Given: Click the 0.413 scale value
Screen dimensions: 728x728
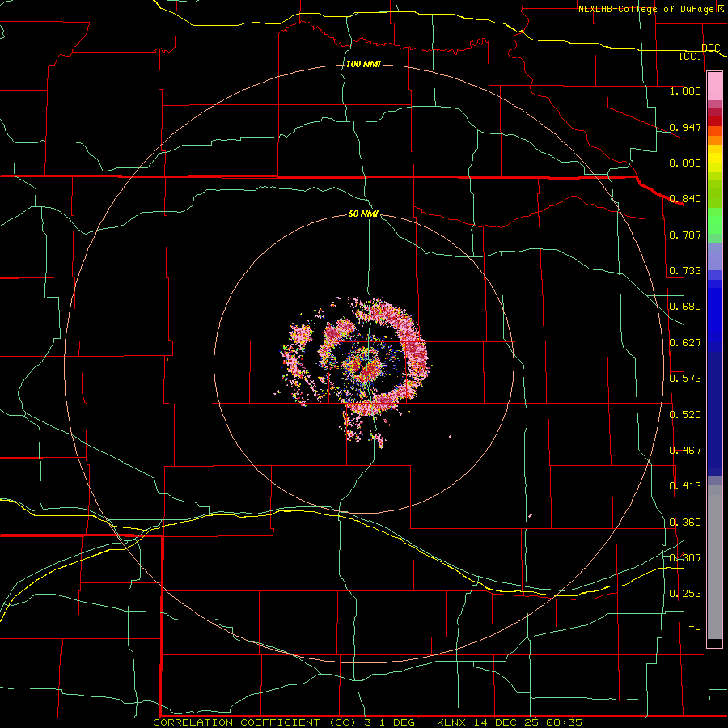Looking at the screenshot, I should pos(685,486).
